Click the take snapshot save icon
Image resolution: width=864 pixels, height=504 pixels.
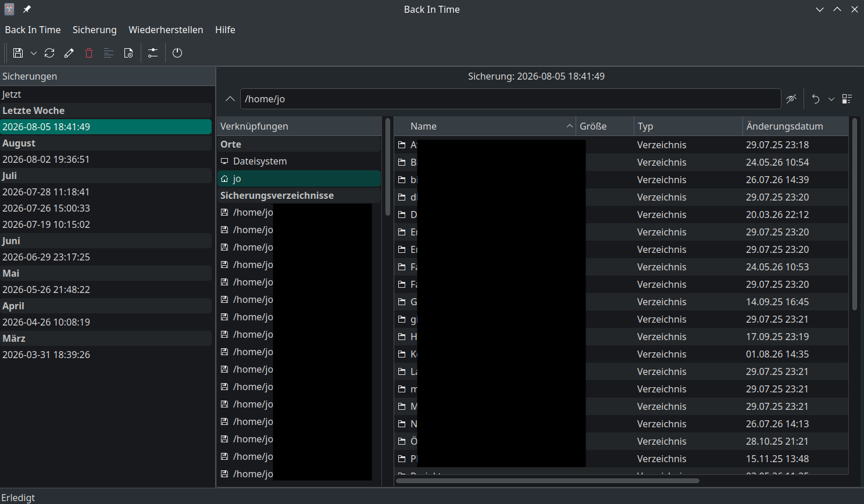click(18, 53)
